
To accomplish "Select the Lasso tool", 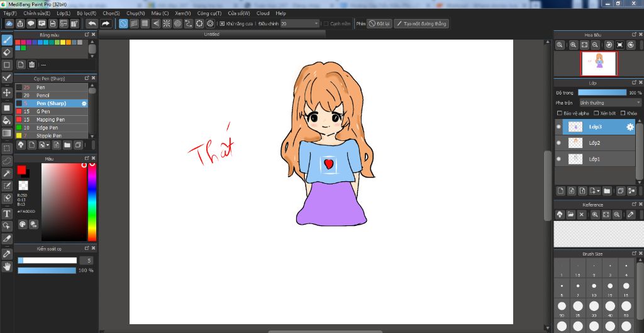I will 6,161.
